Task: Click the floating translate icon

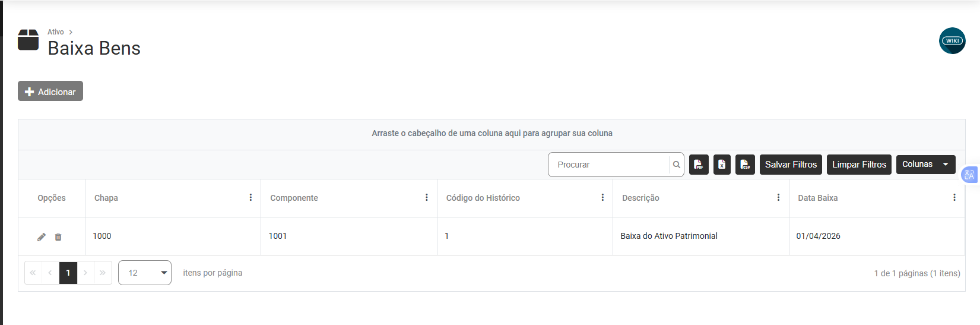Action: [969, 175]
